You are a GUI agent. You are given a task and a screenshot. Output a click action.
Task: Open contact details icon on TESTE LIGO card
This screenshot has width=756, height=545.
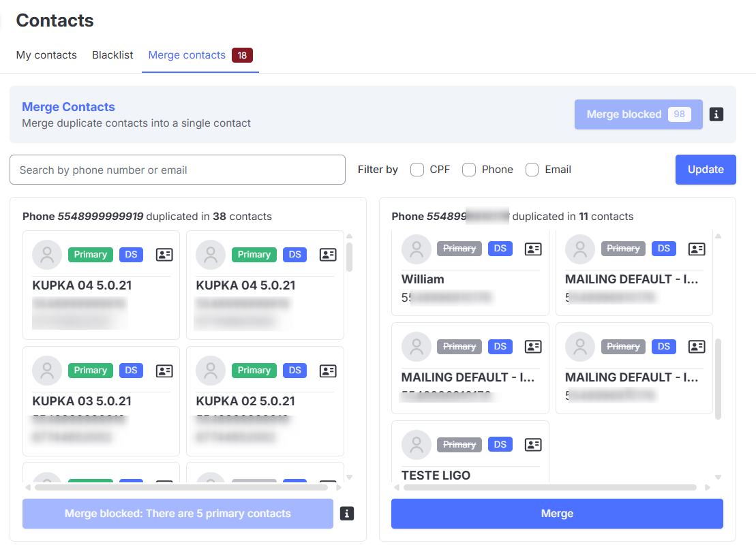[x=533, y=445]
